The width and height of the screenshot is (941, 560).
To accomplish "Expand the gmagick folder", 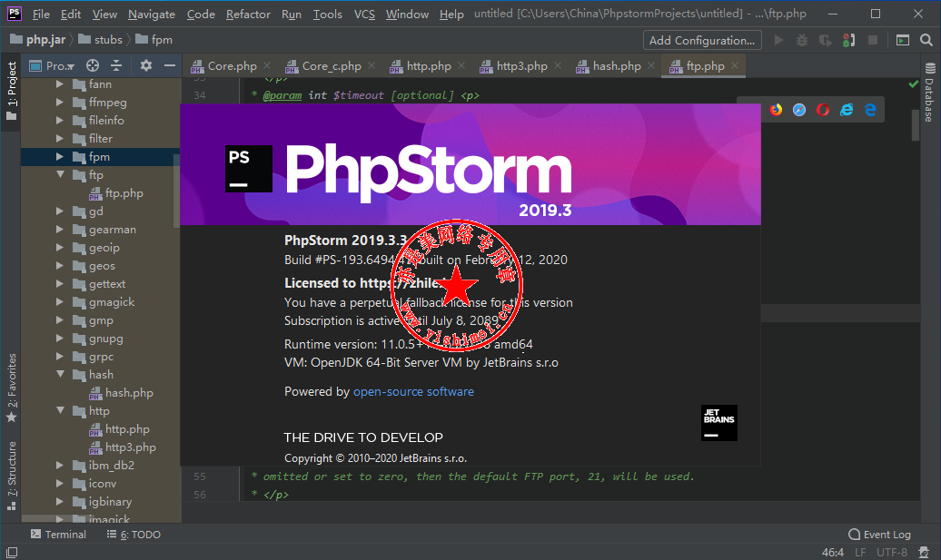I will point(60,301).
